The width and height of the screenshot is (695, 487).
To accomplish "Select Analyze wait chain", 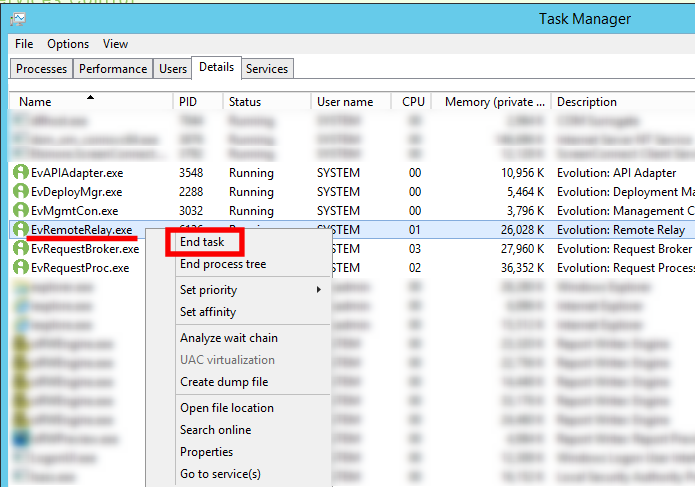I will pyautogui.click(x=229, y=338).
